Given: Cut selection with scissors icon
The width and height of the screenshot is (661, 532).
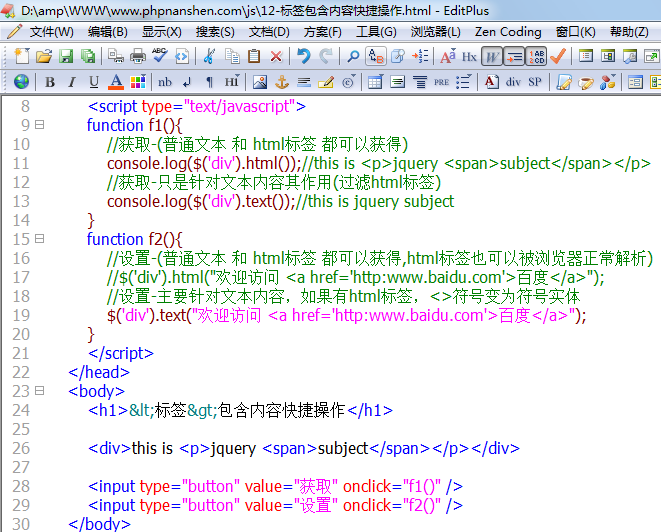Looking at the screenshot, I should click(x=209, y=56).
